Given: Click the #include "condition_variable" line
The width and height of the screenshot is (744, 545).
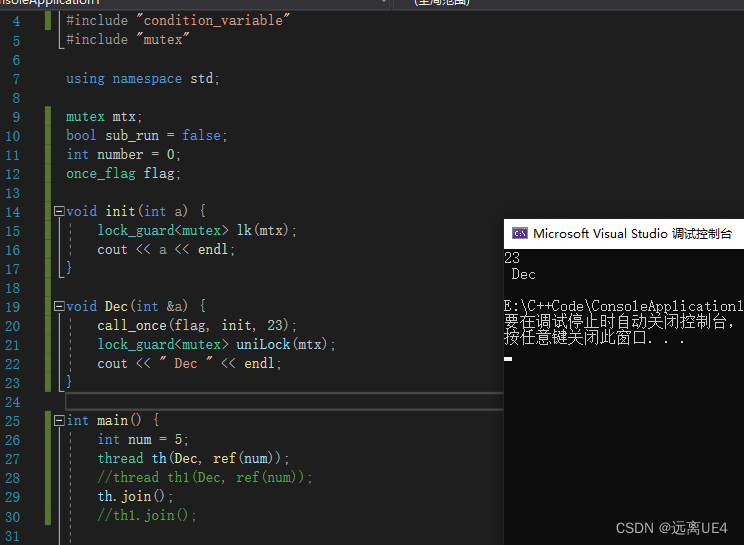Looking at the screenshot, I should click(178, 20).
